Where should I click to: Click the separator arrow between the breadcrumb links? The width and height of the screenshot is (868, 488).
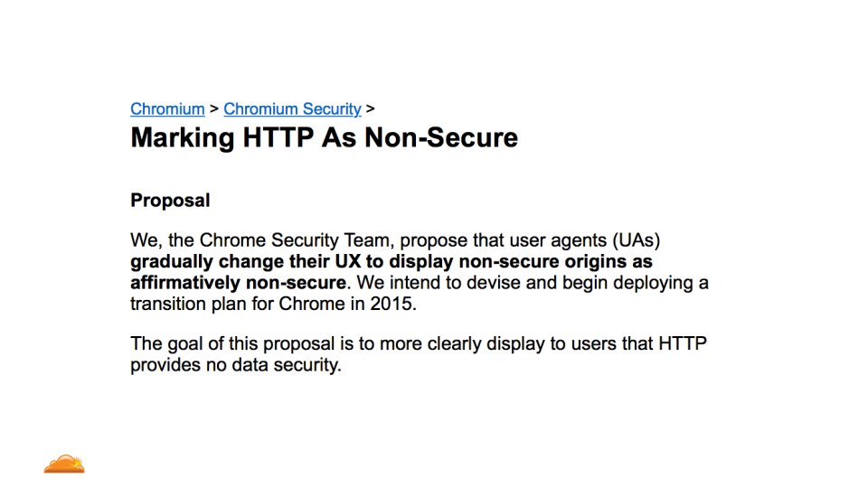[214, 109]
